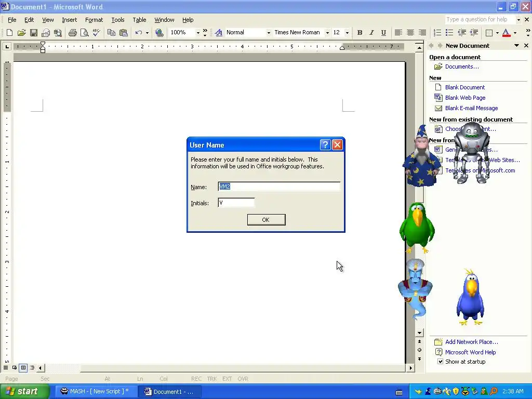The image size is (532, 399).
Task: Open the Times New Roman font dropdown
Action: click(x=327, y=33)
